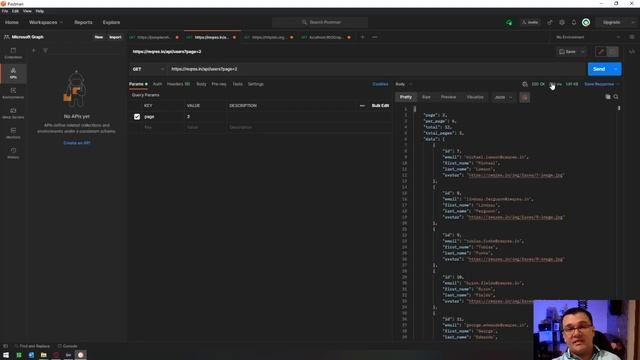Open the tab options ellipsis menu
Viewport: 640px width, 360px height.
pyautogui.click(x=375, y=37)
